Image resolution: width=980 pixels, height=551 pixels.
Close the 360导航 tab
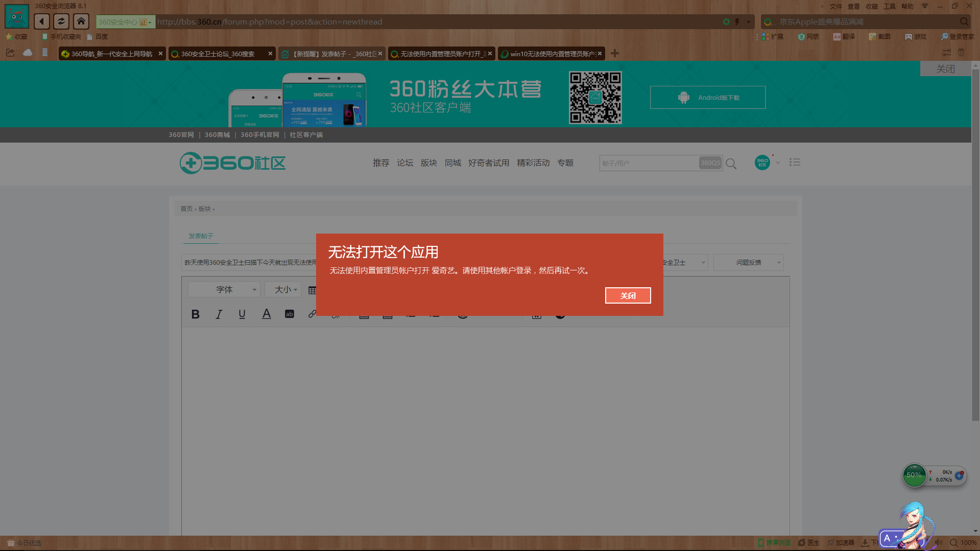pos(160,53)
